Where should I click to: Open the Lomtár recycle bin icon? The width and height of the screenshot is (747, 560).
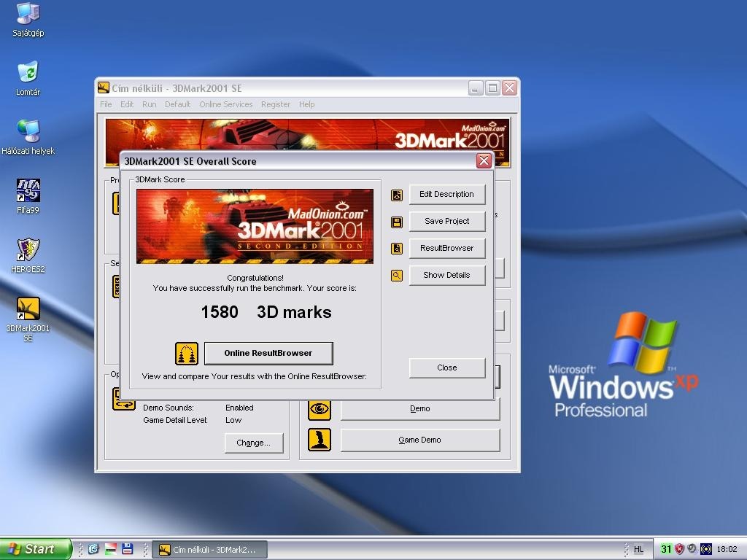click(x=28, y=79)
